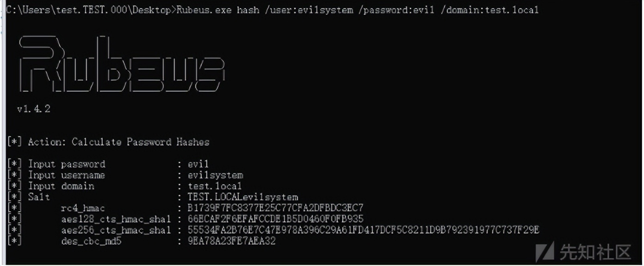Screen dimensions: 644x266
Task: Click the aes256 hash value starting 55534F
Action: 364,230
